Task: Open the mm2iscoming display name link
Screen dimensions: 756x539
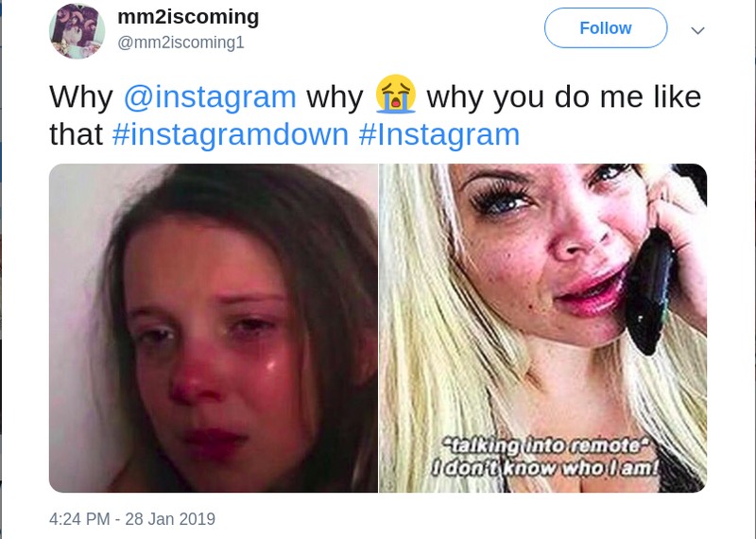Action: point(188,18)
